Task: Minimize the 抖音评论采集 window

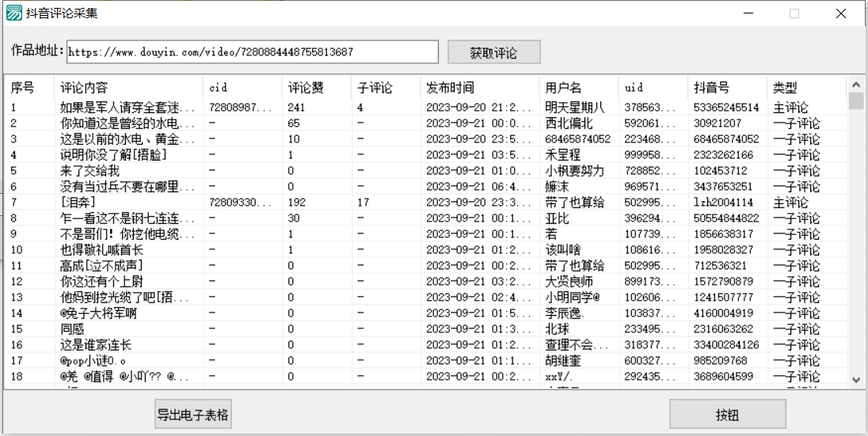Action: 748,13
